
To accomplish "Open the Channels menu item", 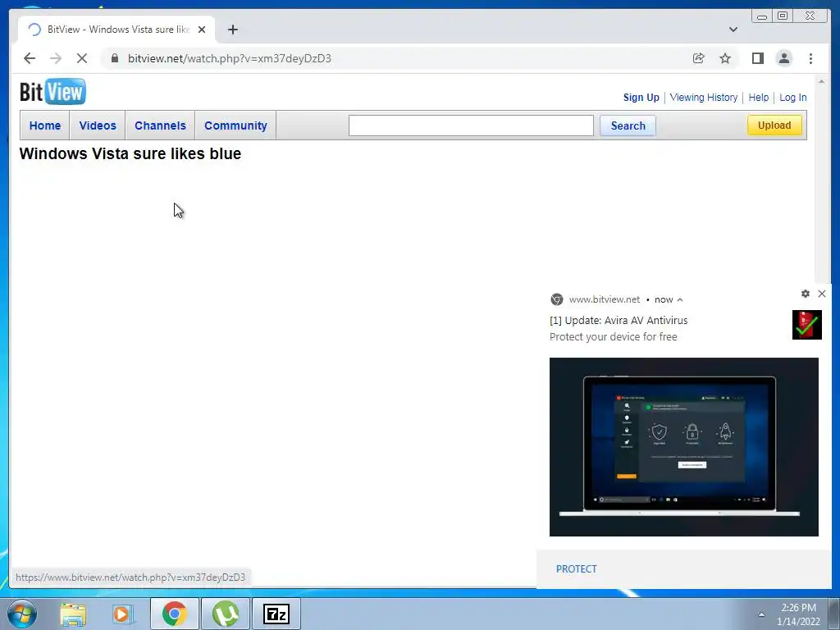I will [x=160, y=126].
